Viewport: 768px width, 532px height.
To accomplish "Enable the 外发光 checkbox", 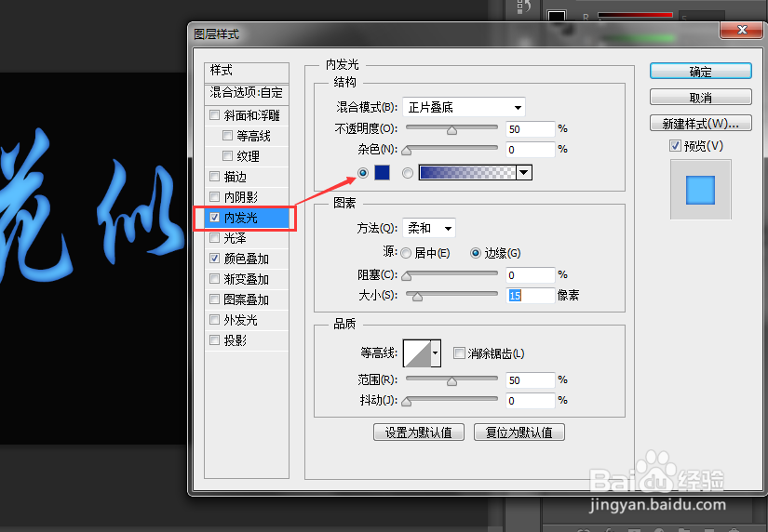I will coord(214,320).
